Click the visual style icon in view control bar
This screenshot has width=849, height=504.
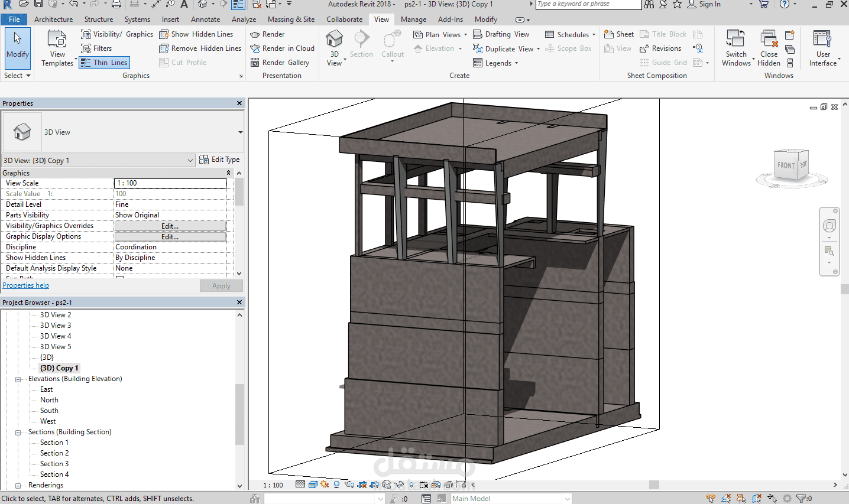[313, 485]
